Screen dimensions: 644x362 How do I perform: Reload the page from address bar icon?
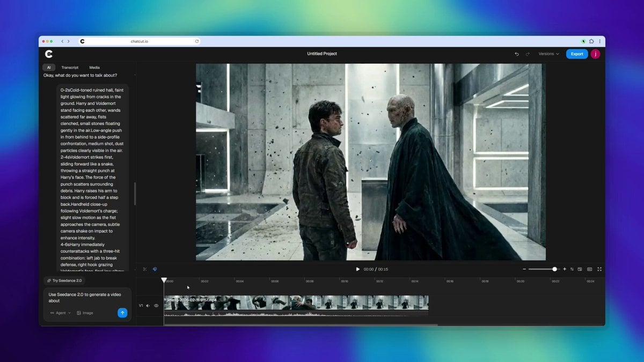pos(197,41)
